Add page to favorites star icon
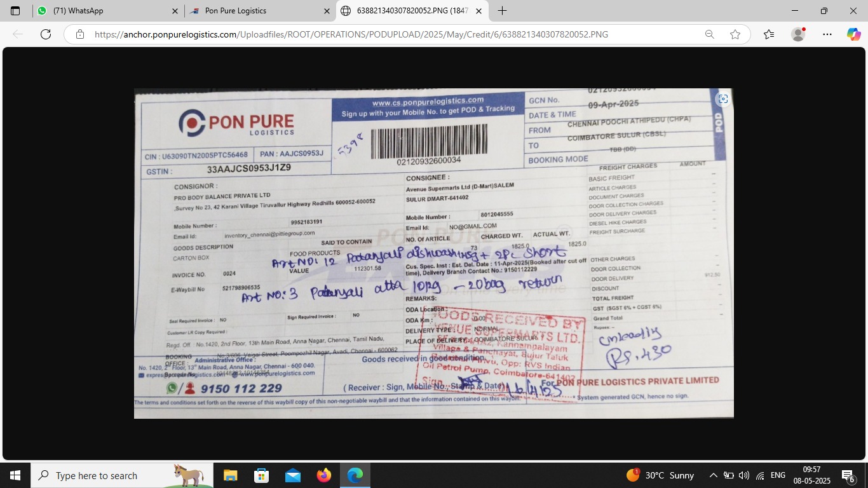The image size is (868, 488). 735,34
